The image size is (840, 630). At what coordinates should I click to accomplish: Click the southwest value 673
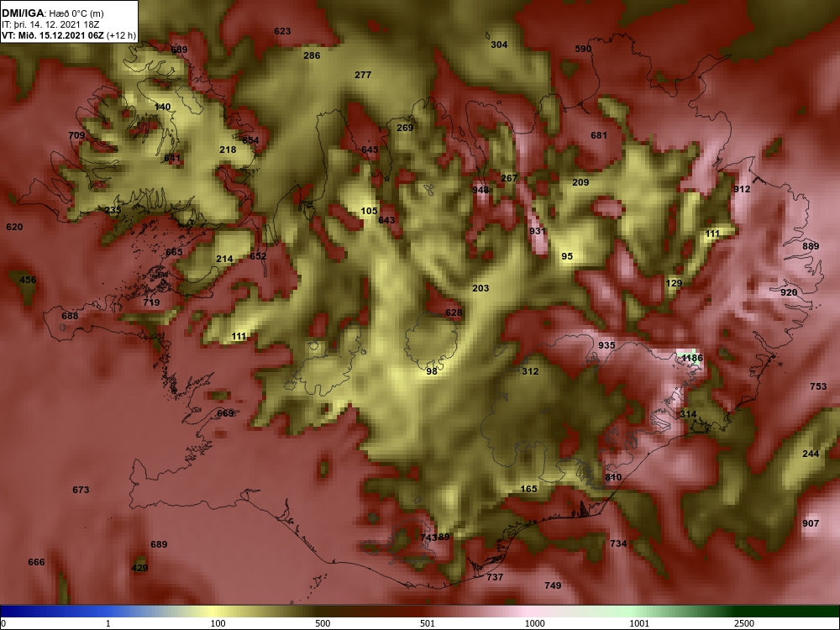coord(81,491)
